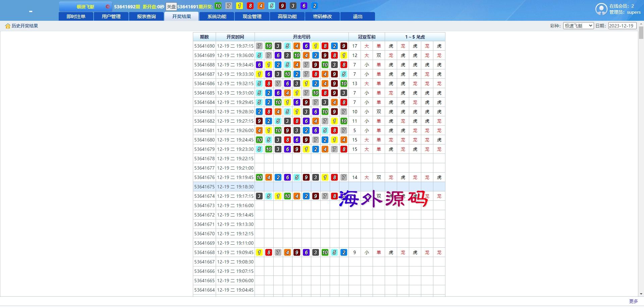Image resolution: width=644 pixels, height=308 pixels.
Task: Open the 系统功能 tab
Action: tap(217, 16)
